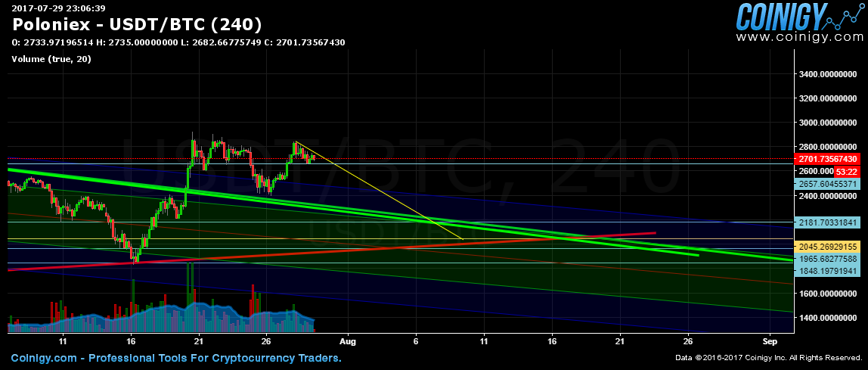
Task: Select the 2657.60455371 price level tag
Action: (828, 184)
